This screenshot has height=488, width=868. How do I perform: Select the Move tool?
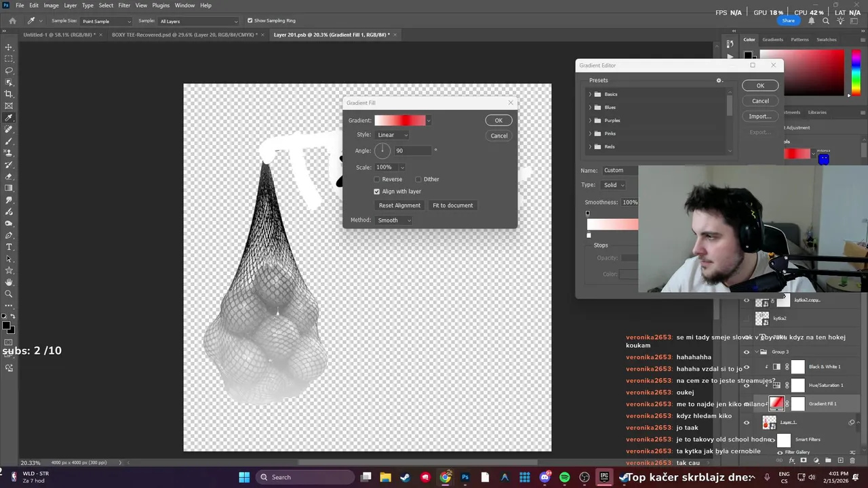[x=9, y=47]
